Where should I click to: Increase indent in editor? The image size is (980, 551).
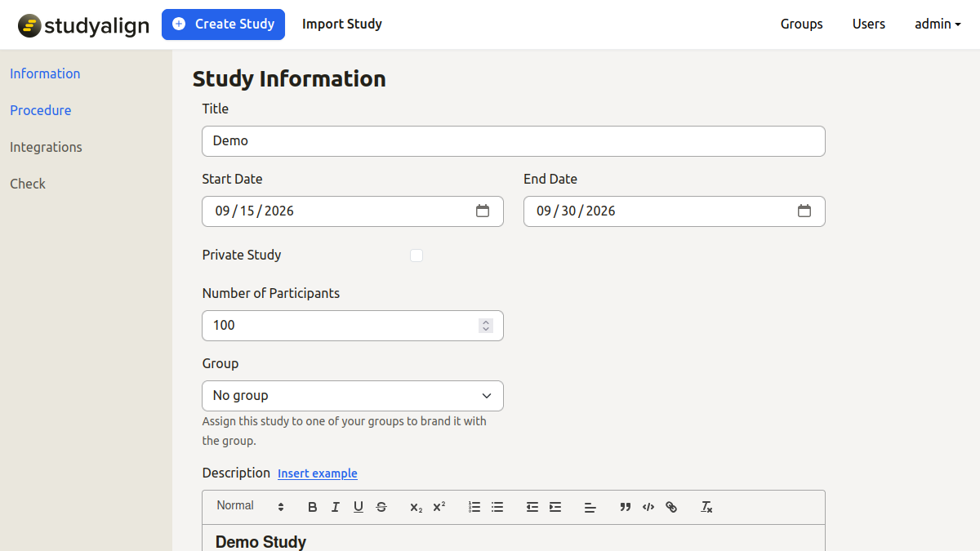(x=555, y=507)
